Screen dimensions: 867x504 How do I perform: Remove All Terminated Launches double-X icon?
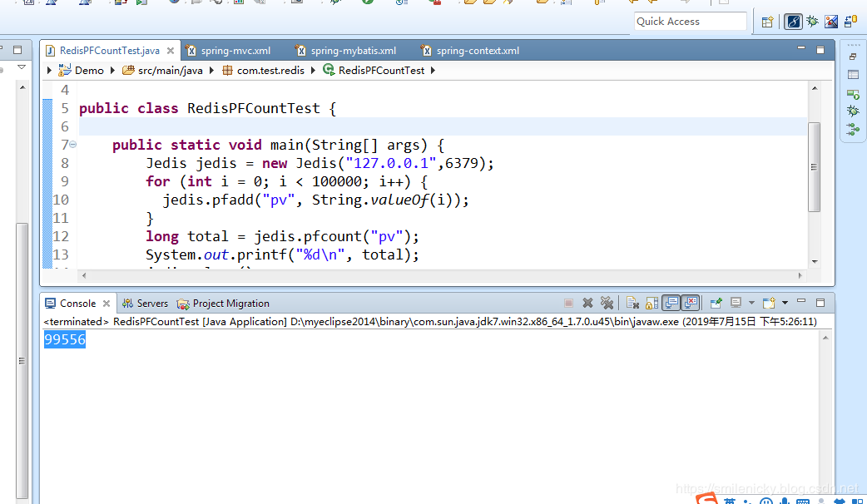tap(607, 303)
